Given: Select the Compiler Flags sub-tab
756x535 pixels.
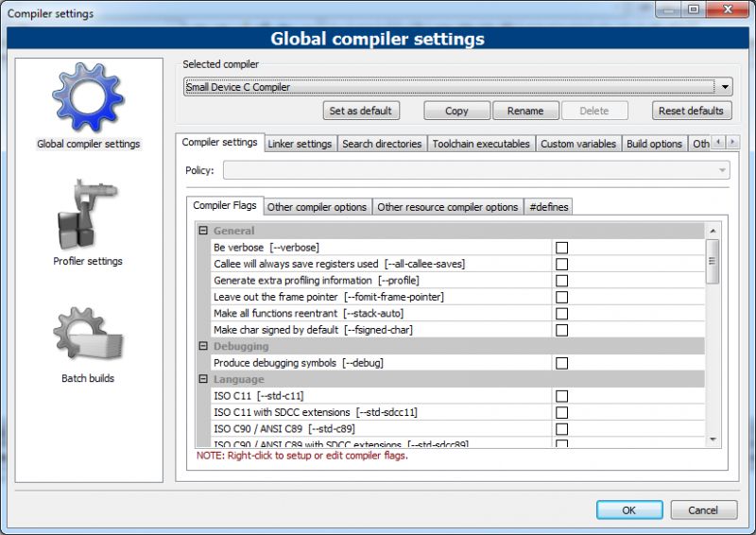Looking at the screenshot, I should [225, 205].
